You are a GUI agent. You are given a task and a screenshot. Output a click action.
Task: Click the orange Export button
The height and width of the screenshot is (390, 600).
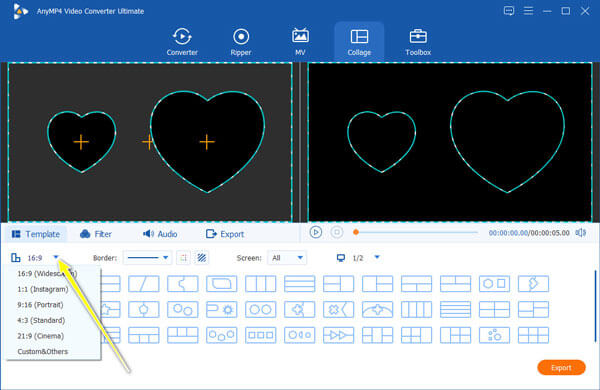point(561,368)
